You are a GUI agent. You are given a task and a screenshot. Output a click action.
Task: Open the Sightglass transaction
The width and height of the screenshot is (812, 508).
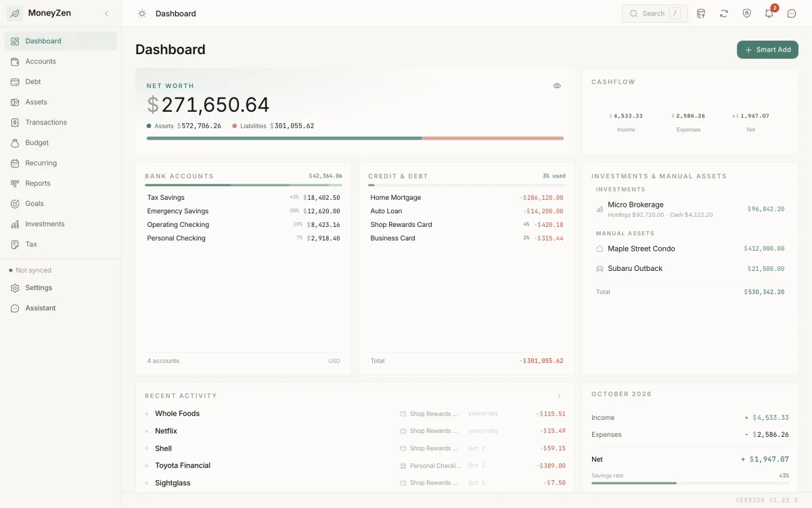[355, 483]
